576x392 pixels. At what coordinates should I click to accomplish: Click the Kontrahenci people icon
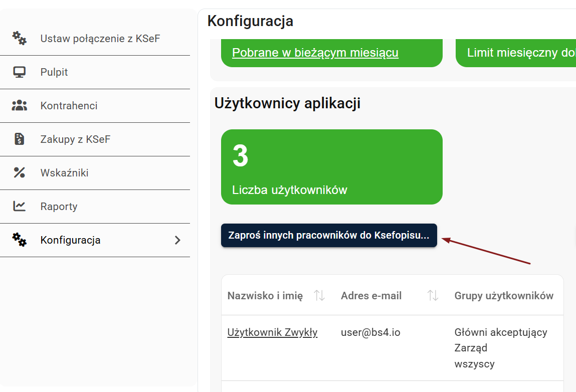(20, 106)
